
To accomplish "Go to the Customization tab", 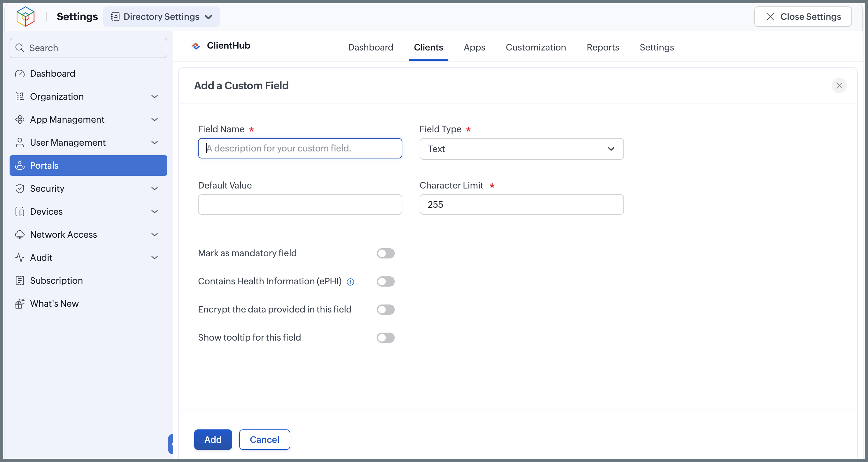I will pyautogui.click(x=536, y=47).
